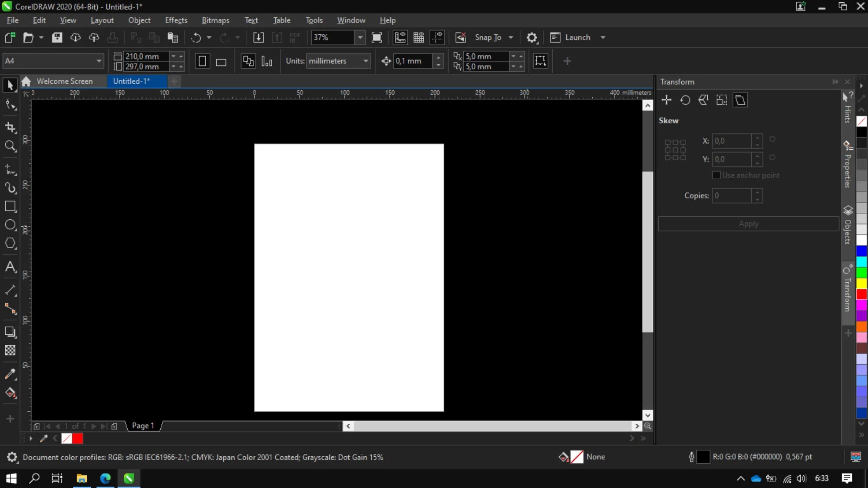Choose the Zoom tool in toolbox
This screenshot has height=488, width=868.
tap(10, 146)
